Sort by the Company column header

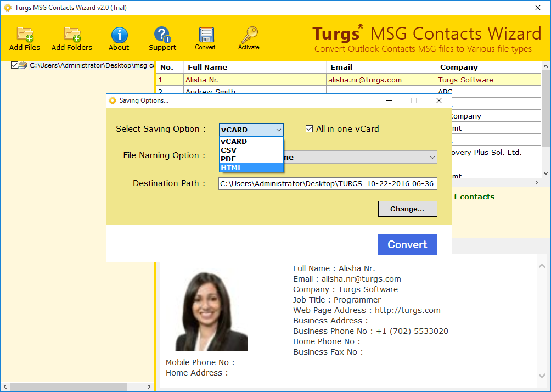coord(488,67)
